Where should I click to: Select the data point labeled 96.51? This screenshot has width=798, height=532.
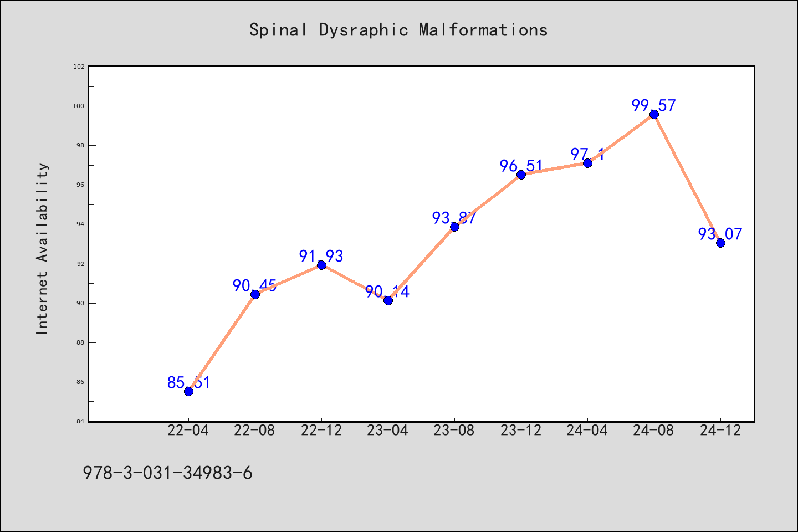[521, 175]
